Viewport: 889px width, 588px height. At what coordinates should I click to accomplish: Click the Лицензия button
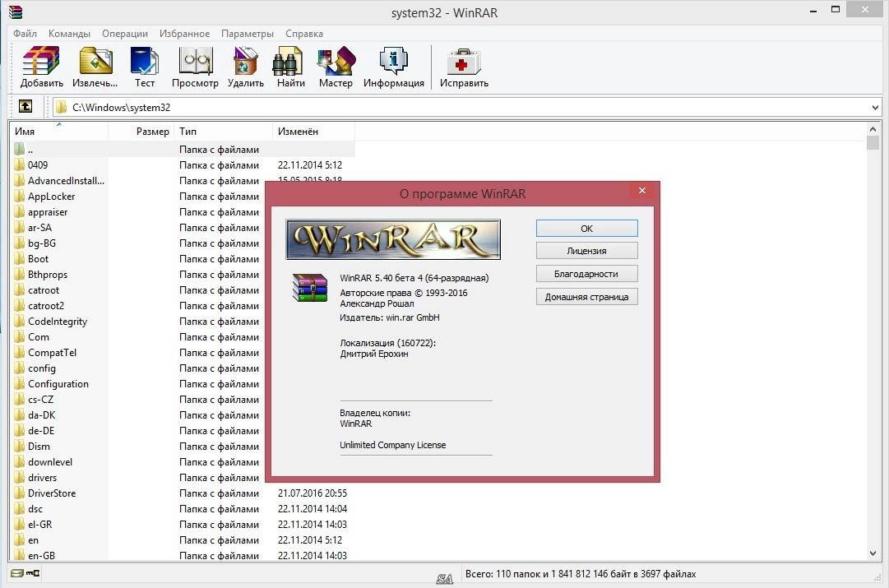(x=587, y=251)
